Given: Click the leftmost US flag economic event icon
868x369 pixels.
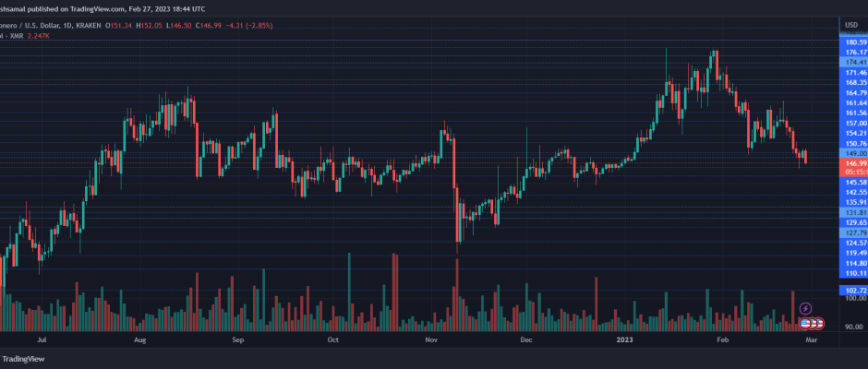Looking at the screenshot, I should [x=804, y=323].
